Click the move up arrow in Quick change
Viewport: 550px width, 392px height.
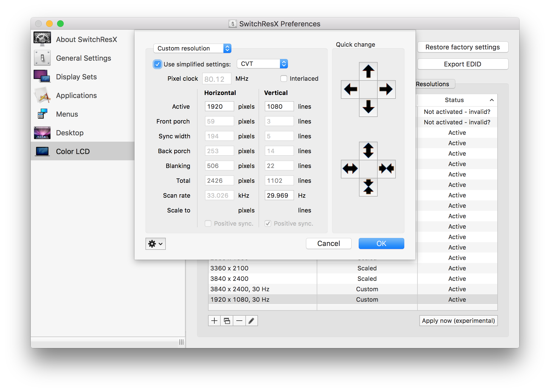click(x=368, y=71)
